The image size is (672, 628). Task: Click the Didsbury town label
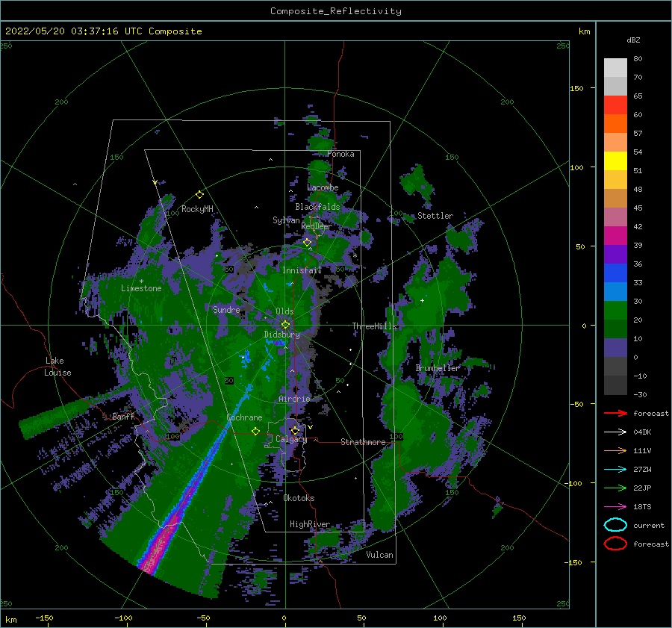281,335
